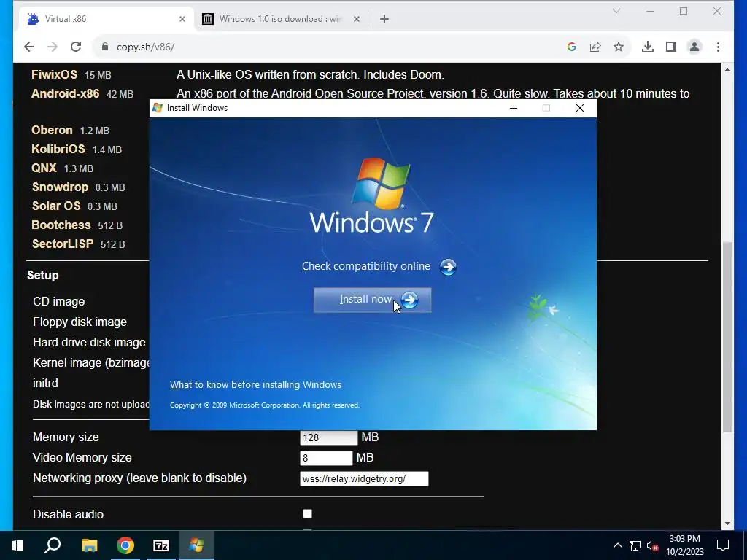The height and width of the screenshot is (560, 747).
Task: Open a new Chrome tab
Action: click(x=384, y=19)
